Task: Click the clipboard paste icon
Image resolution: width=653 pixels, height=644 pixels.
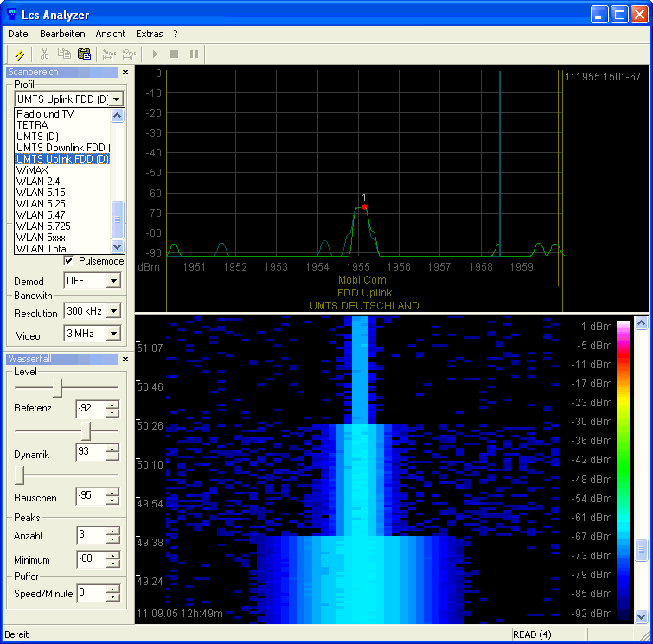Action: coord(84,54)
